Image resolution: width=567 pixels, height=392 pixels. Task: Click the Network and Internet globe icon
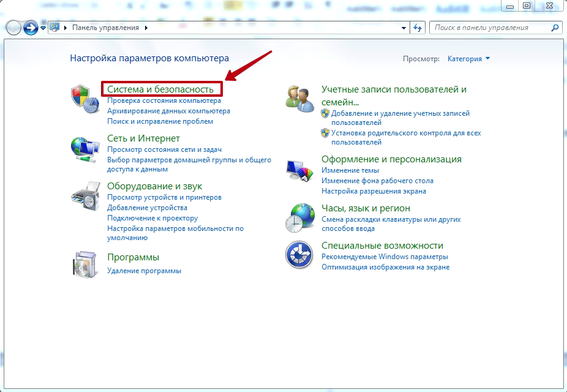click(85, 148)
